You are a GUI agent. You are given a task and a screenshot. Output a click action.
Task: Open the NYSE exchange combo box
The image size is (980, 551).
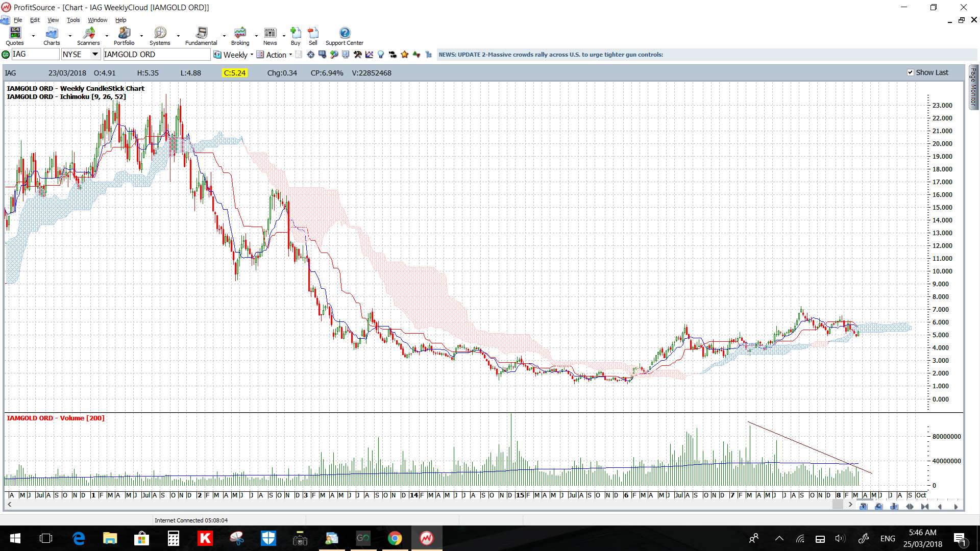tap(81, 54)
